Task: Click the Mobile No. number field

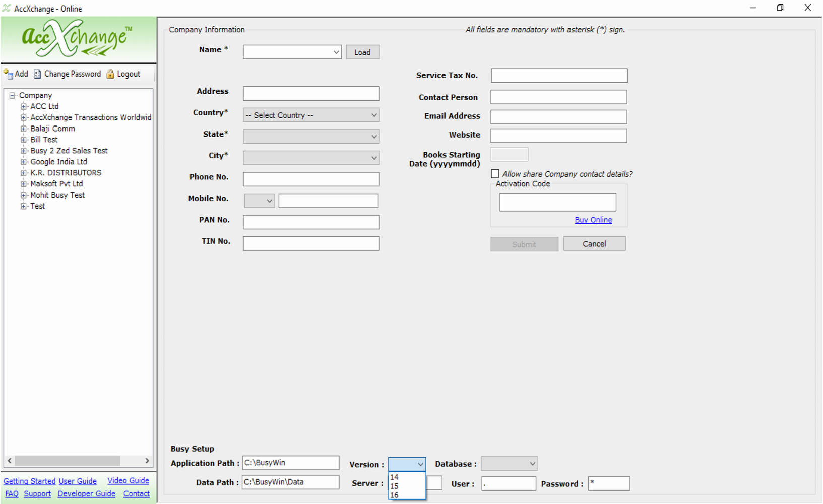Action: click(329, 201)
